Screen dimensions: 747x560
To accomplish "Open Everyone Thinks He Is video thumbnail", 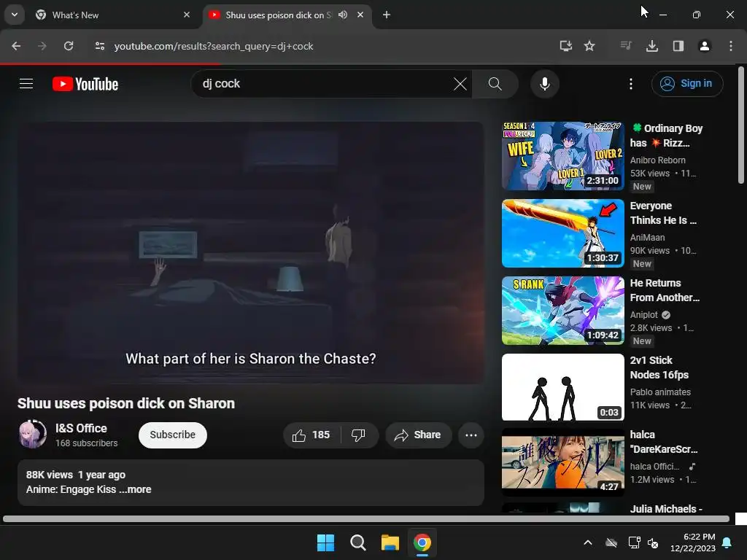I will click(562, 233).
